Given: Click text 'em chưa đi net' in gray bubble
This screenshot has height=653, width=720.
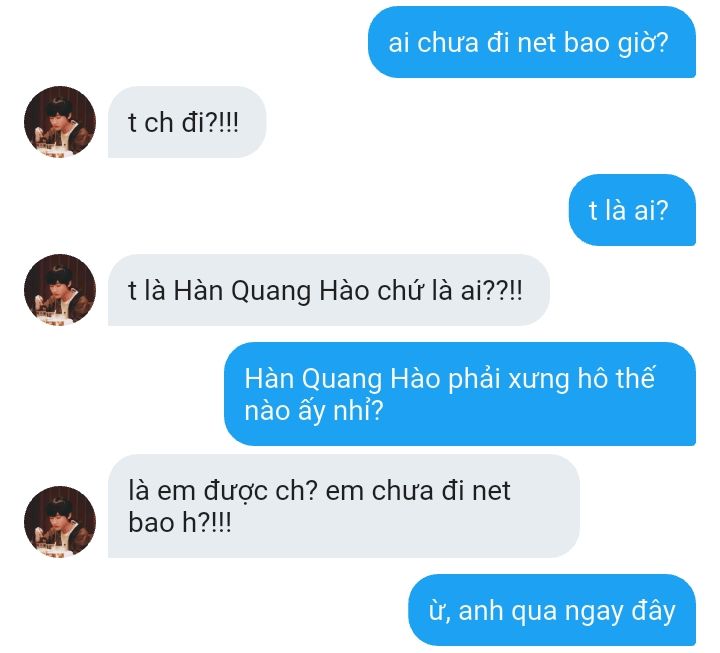Looking at the screenshot, I should [x=418, y=490].
